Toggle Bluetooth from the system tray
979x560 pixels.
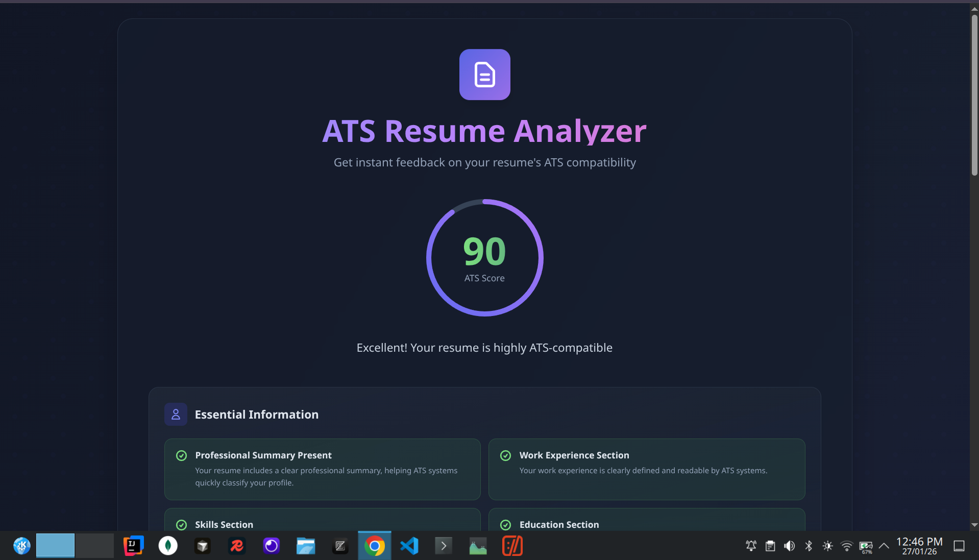809,545
